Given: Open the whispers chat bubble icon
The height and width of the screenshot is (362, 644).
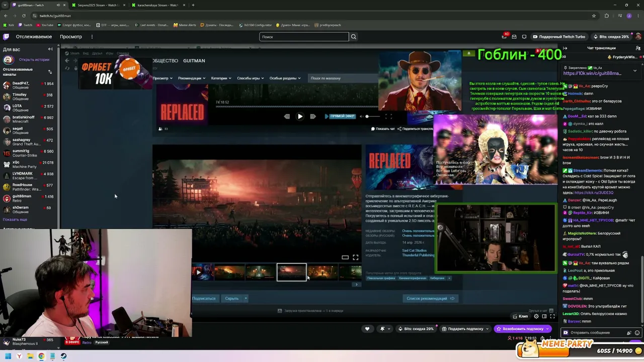Looking at the screenshot, I should (x=524, y=37).
